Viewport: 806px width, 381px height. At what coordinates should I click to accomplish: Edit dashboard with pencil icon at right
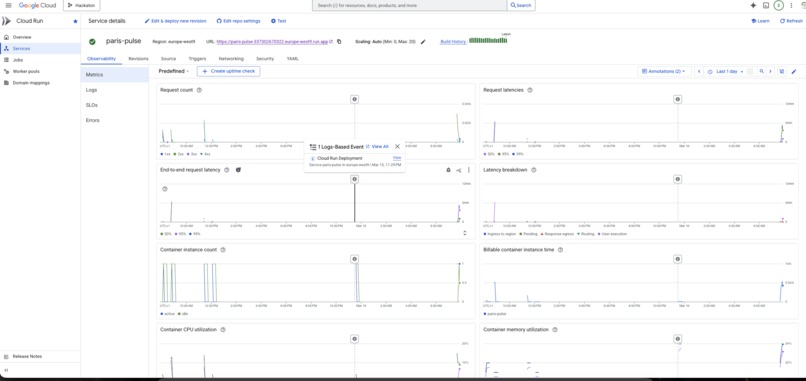794,71
